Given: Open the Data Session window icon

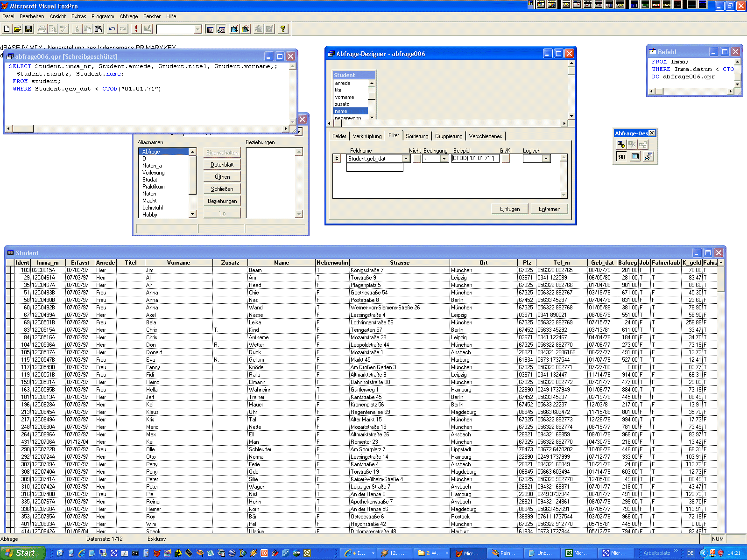Looking at the screenshot, I should [221, 29].
